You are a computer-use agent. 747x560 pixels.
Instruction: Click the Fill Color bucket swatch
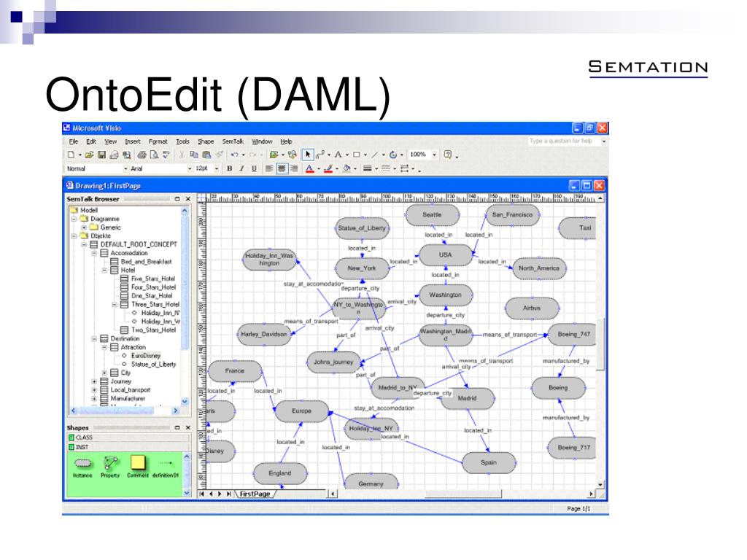pos(347,168)
